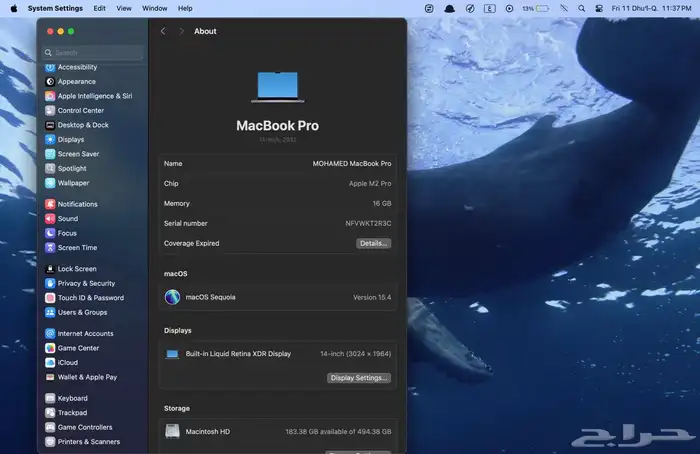Screen dimensions: 700x454
Task: Open Focus settings
Action: pyautogui.click(x=61, y=233)
